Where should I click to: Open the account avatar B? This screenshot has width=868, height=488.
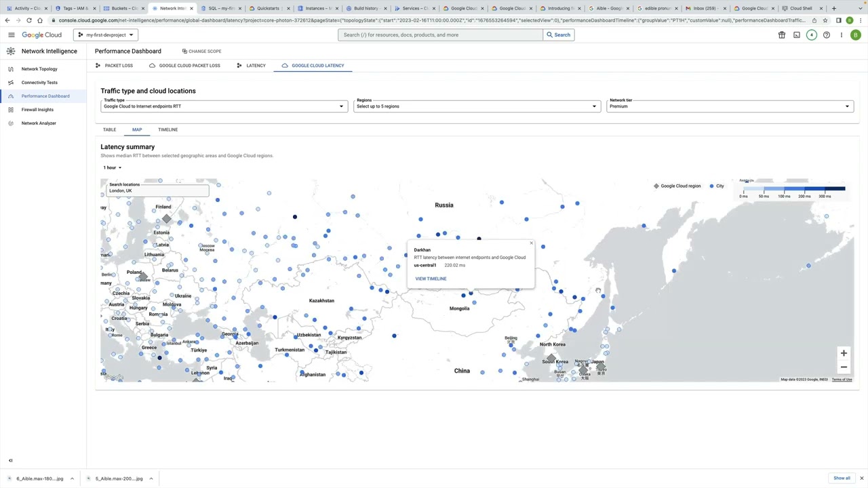(x=856, y=35)
